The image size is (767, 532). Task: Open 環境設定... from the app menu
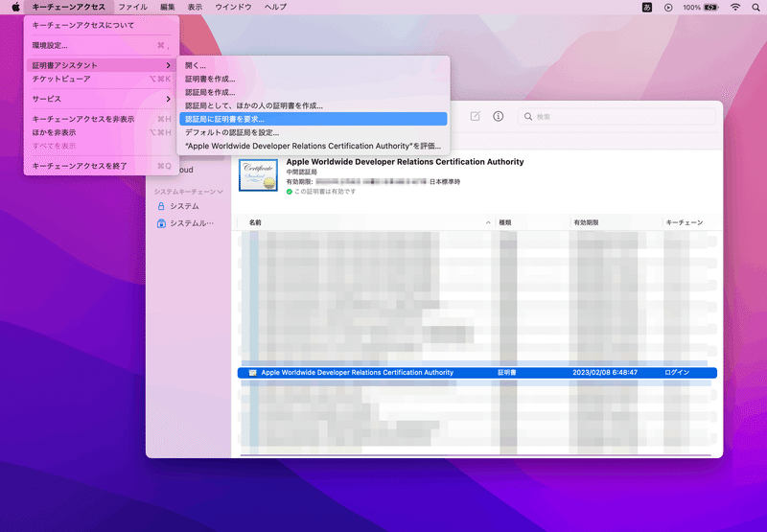[x=102, y=45]
